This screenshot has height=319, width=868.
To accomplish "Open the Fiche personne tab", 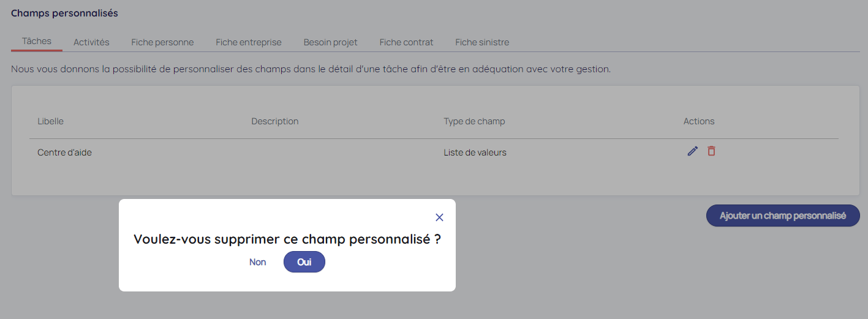I will (x=162, y=42).
